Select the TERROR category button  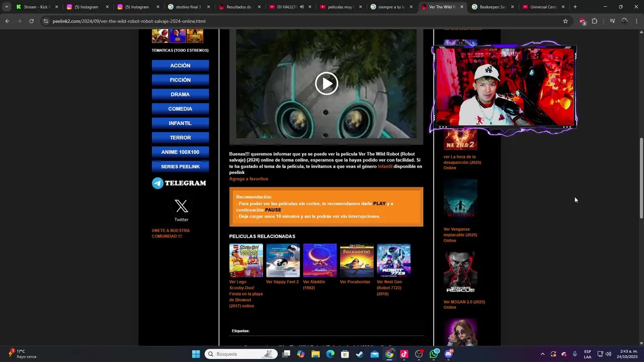[180, 137]
